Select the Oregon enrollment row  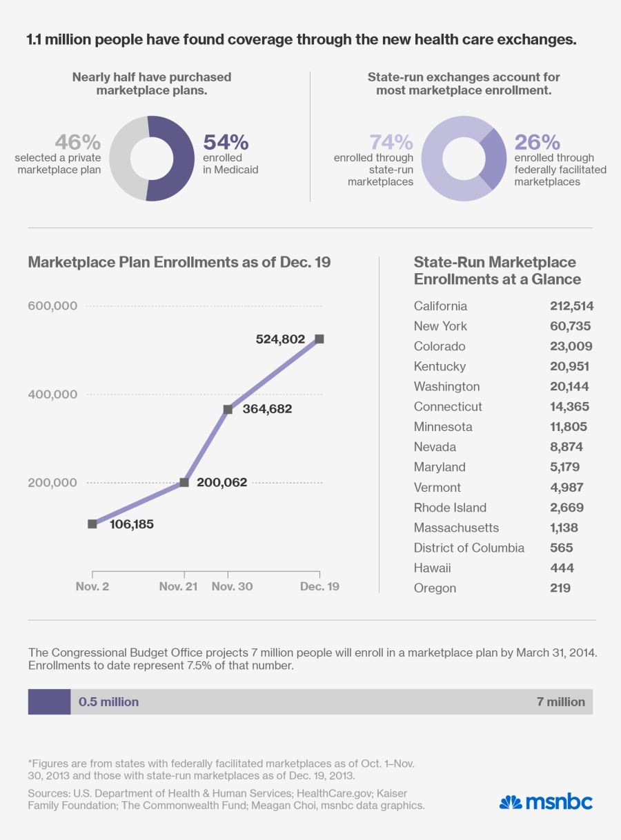pyautogui.click(x=503, y=588)
